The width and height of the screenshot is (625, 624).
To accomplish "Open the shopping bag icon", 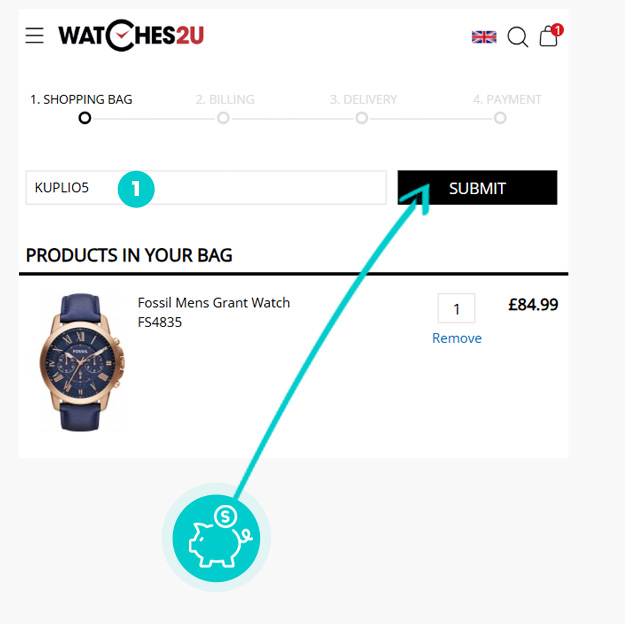I will [x=548, y=36].
